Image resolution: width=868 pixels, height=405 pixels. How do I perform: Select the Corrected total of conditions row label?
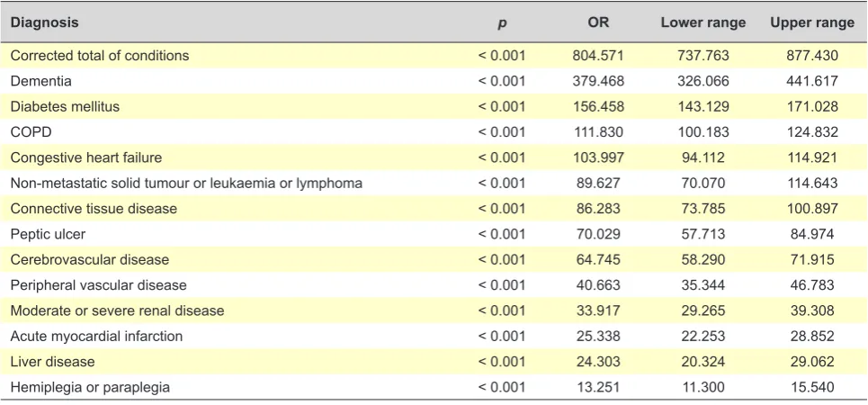pyautogui.click(x=100, y=56)
